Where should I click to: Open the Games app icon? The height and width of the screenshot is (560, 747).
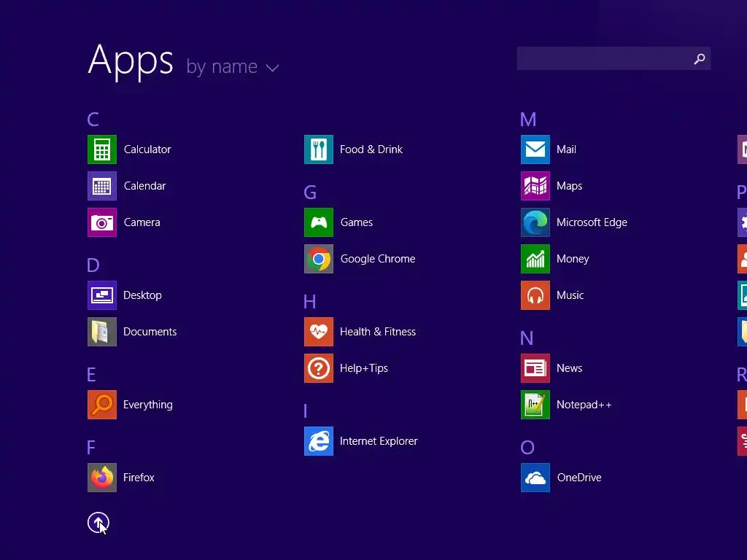(319, 222)
